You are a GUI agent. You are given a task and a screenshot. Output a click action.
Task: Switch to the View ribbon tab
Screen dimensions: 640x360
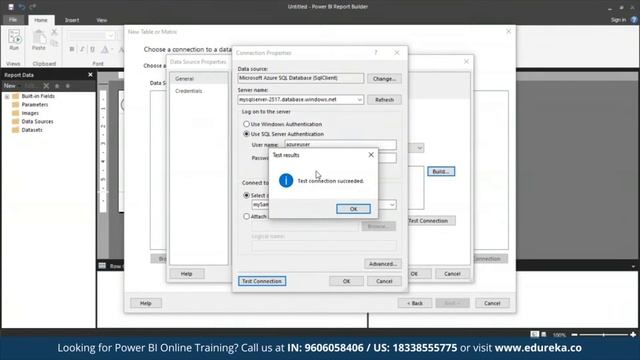coord(102,20)
